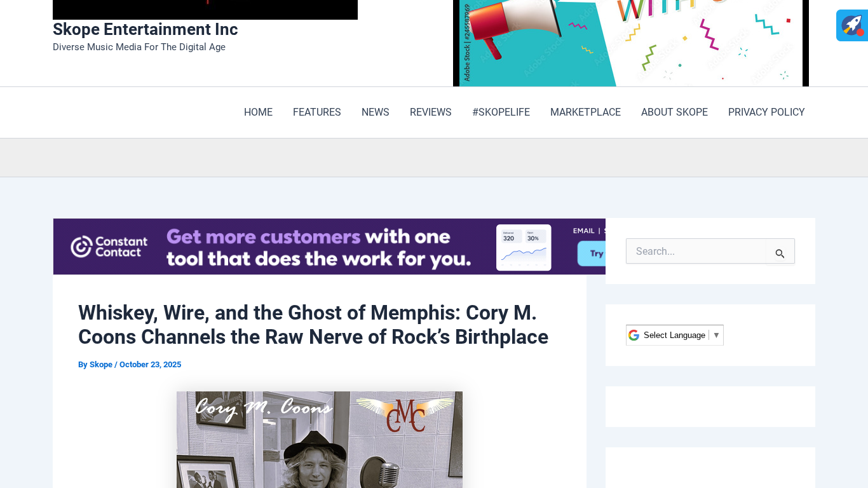
Task: Visit the MARKETPLACE page
Action: coord(585,112)
